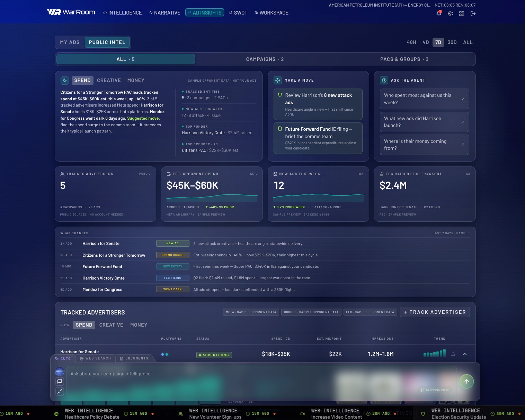Click arrow on 'Who spent most against us' question
Screen dimensions: 525x420
pos(463,99)
